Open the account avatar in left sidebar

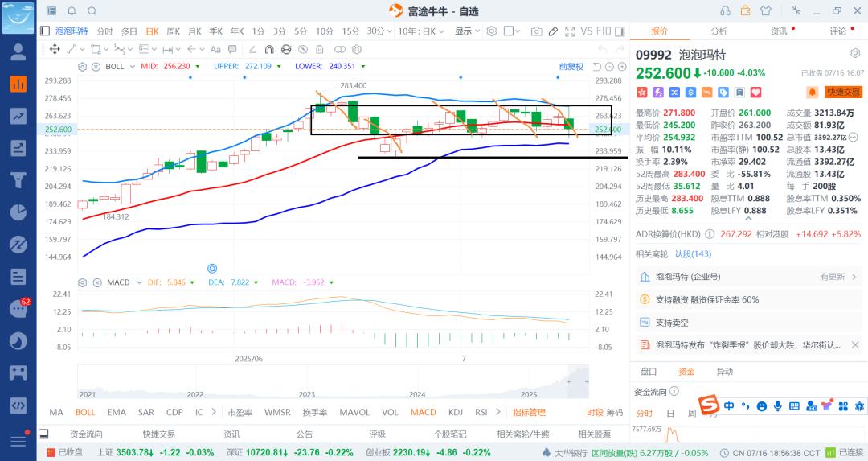click(18, 51)
